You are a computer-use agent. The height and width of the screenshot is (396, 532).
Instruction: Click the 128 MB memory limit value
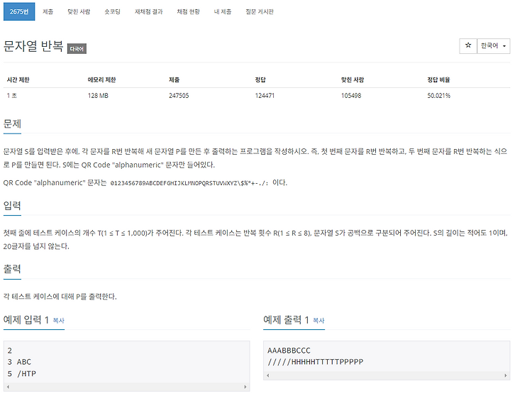[98, 96]
